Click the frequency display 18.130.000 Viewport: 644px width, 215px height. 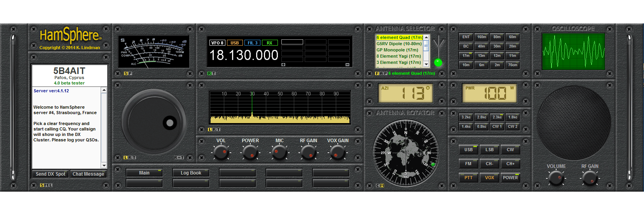click(244, 55)
